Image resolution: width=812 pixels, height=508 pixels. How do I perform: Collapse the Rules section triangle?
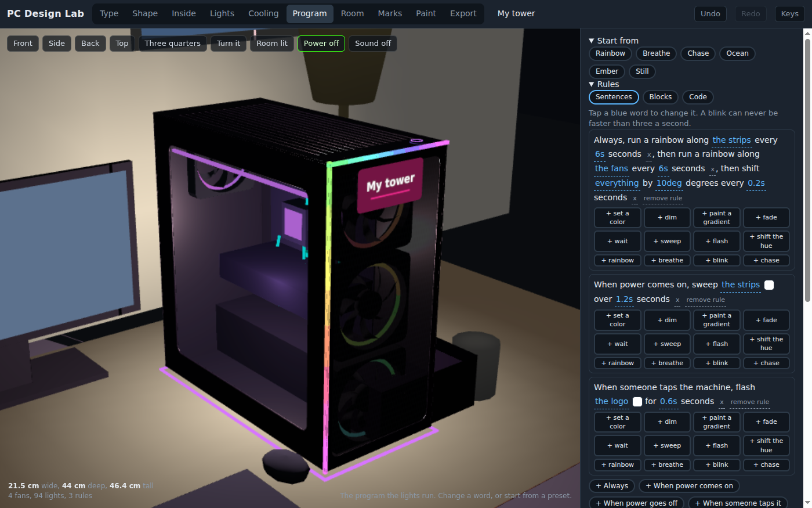click(x=592, y=84)
